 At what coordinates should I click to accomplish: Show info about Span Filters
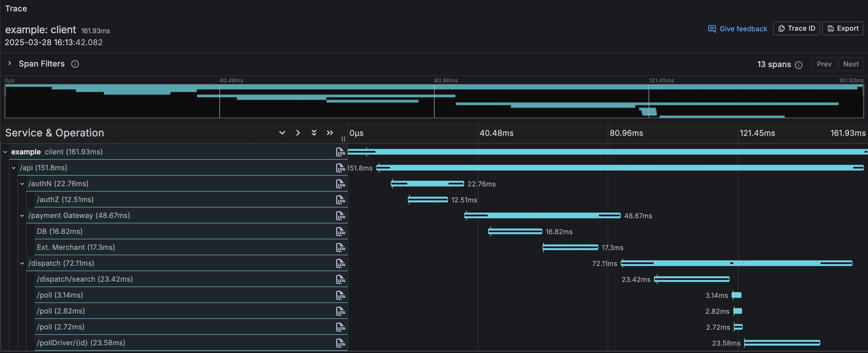(75, 64)
